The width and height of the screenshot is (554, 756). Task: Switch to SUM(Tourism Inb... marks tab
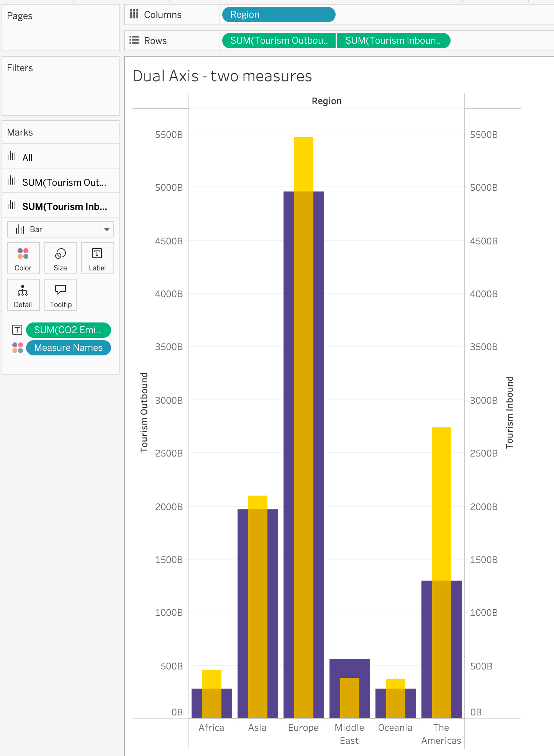pyautogui.click(x=61, y=206)
